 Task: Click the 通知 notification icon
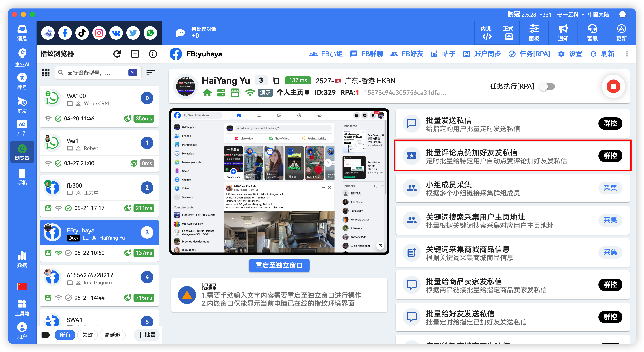(563, 33)
